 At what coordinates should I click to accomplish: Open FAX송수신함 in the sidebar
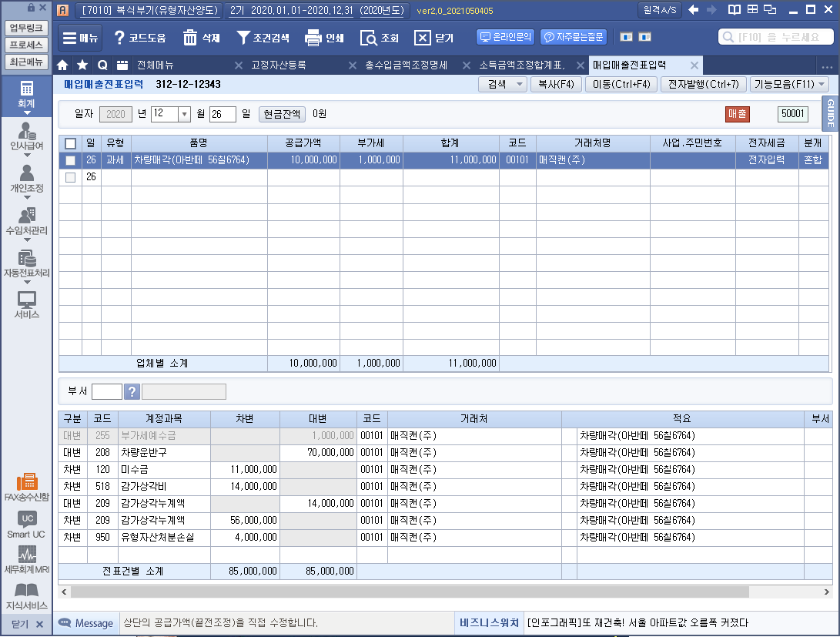coord(27,487)
